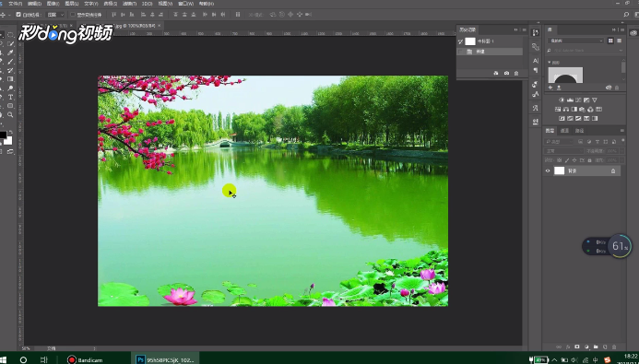Open the Image menu
Viewport: 639px width, 364px height.
(53, 4)
